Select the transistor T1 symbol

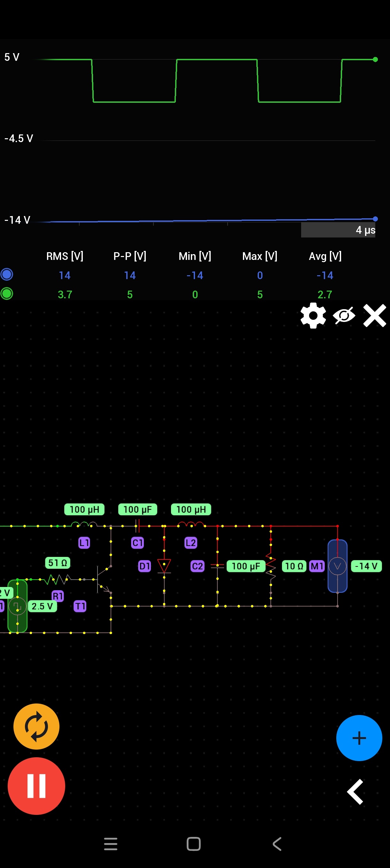point(104,579)
